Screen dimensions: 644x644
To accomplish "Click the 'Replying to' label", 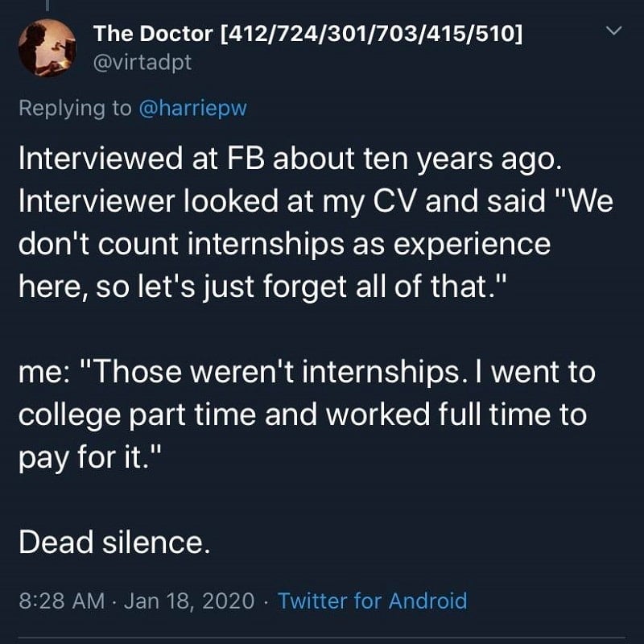I will click(75, 108).
